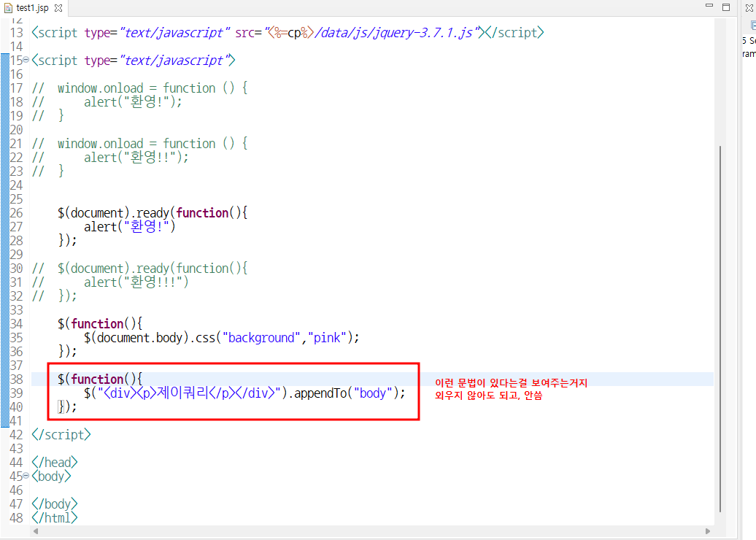Click $(function(){ on line 34
Viewport: 756px width, 540px height.
[100, 324]
